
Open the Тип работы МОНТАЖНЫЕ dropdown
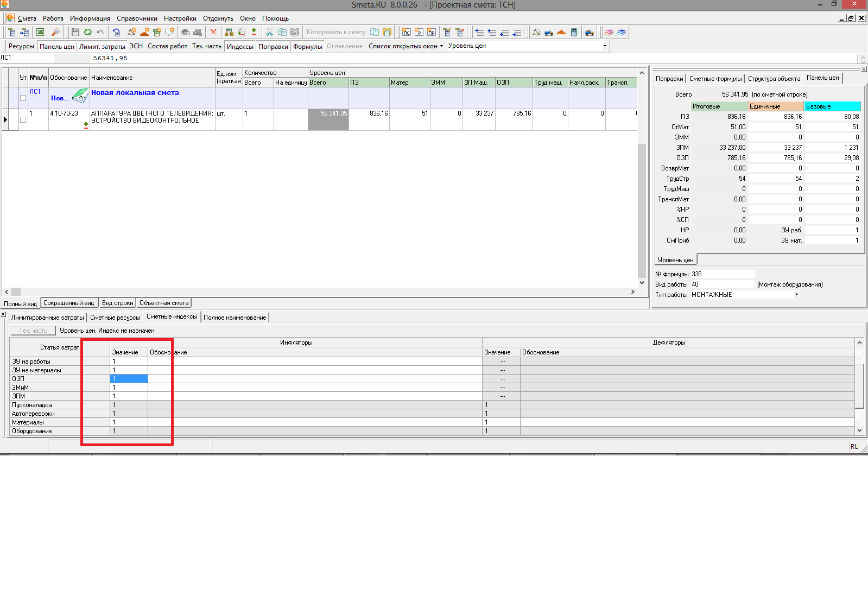(x=796, y=295)
